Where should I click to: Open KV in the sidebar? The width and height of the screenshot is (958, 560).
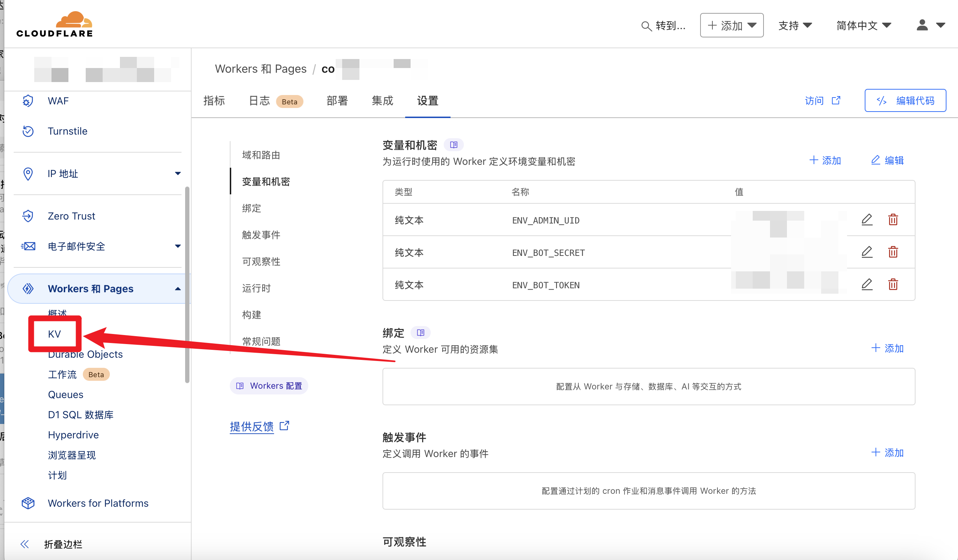point(54,334)
